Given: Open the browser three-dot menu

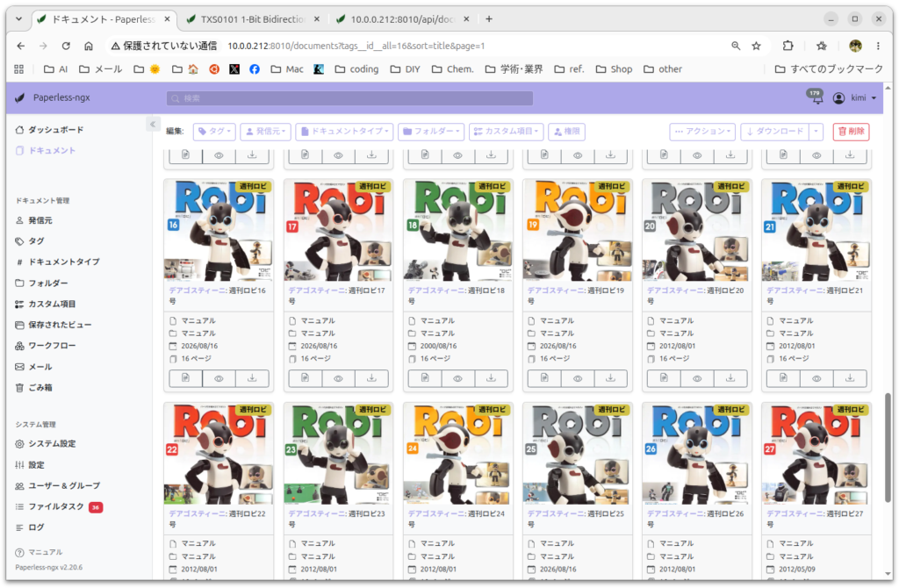Looking at the screenshot, I should 878,46.
